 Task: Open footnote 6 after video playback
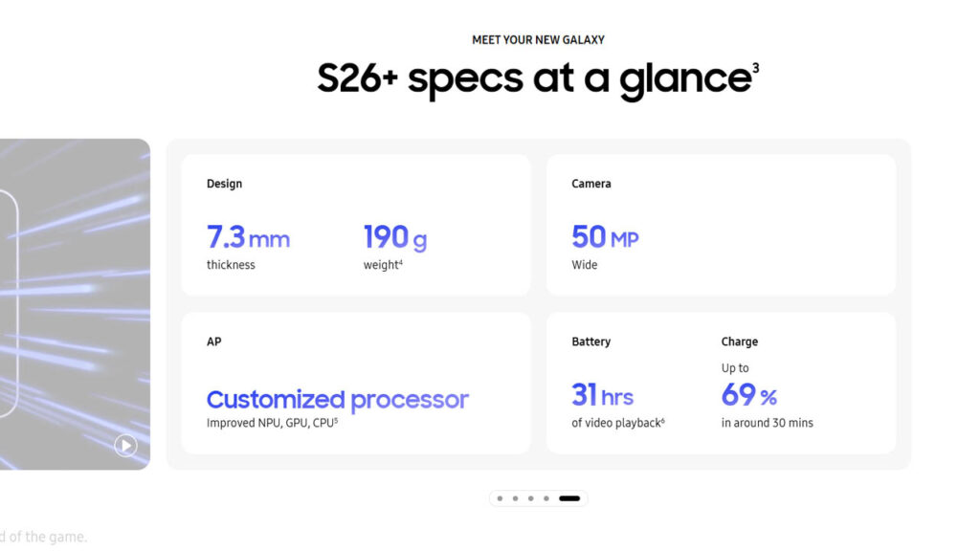pos(662,418)
